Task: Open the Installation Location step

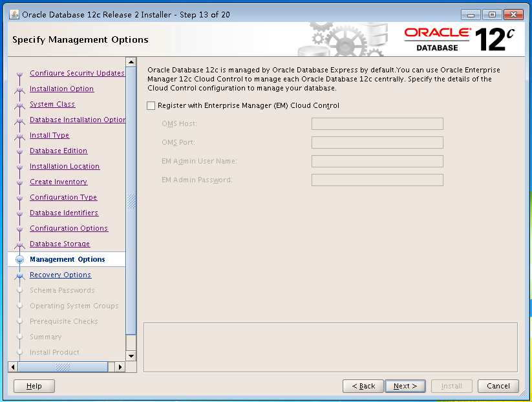Action: (64, 166)
